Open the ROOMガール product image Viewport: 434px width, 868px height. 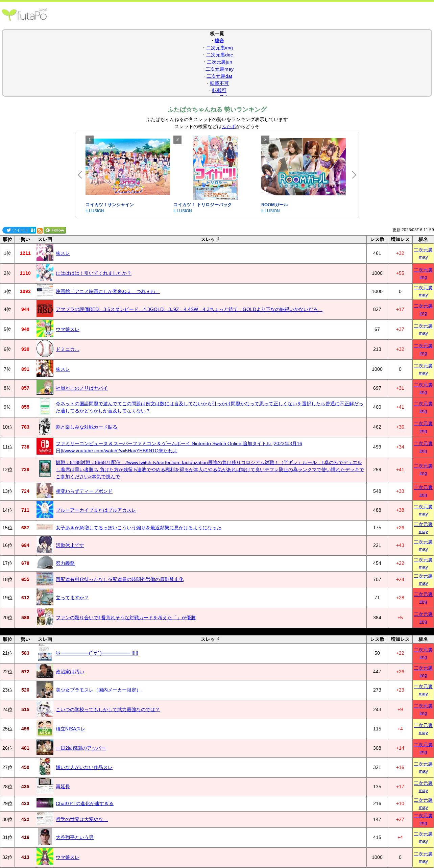(x=303, y=167)
